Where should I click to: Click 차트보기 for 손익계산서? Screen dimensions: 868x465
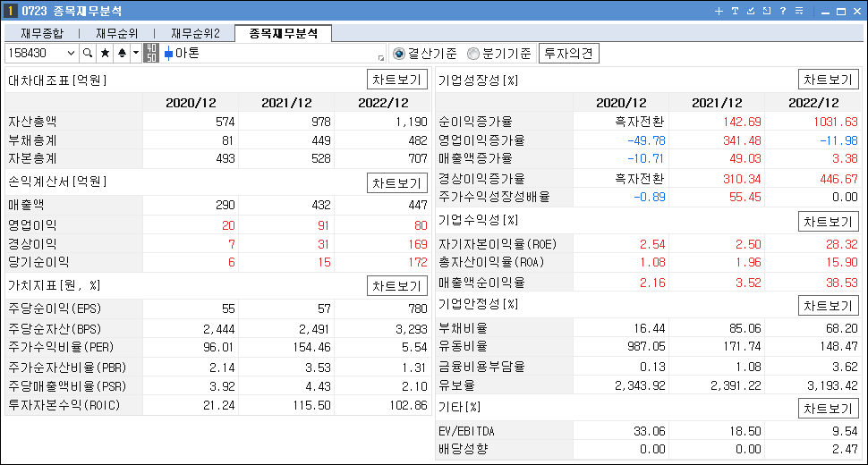coord(397,183)
